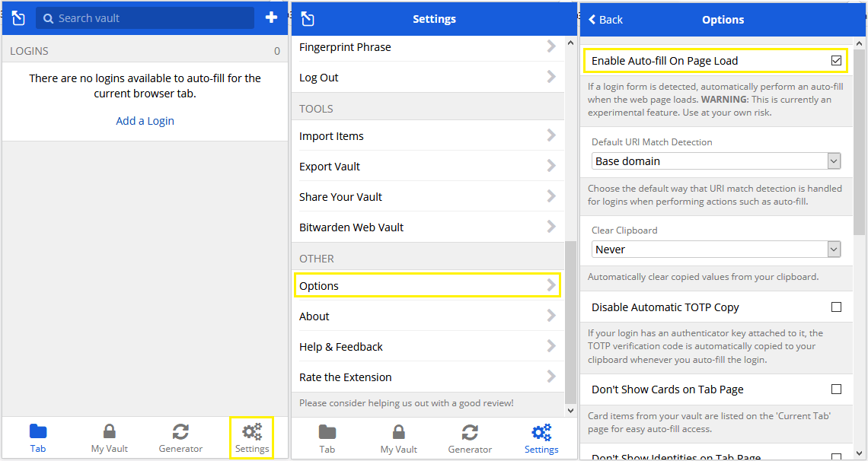Expand the Clear Clipboard dropdown
This screenshot has height=461, width=868.
click(x=716, y=250)
